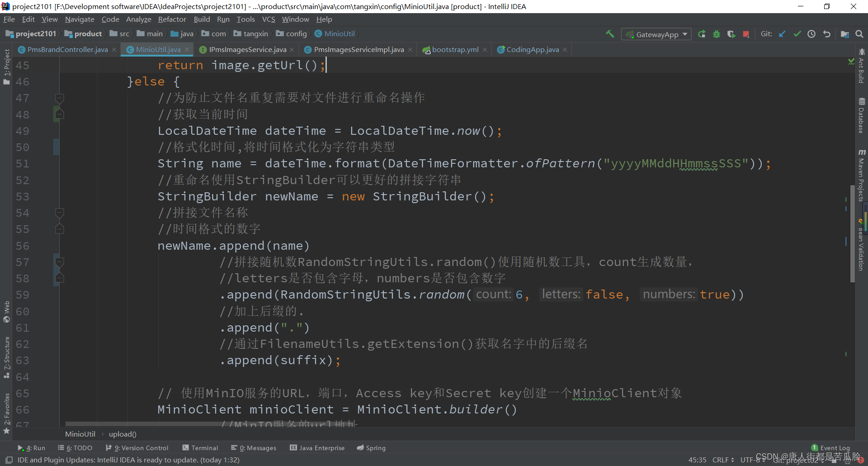Close the IPmsImagesService.java tab
This screenshot has width=868, height=466.
tap(292, 50)
